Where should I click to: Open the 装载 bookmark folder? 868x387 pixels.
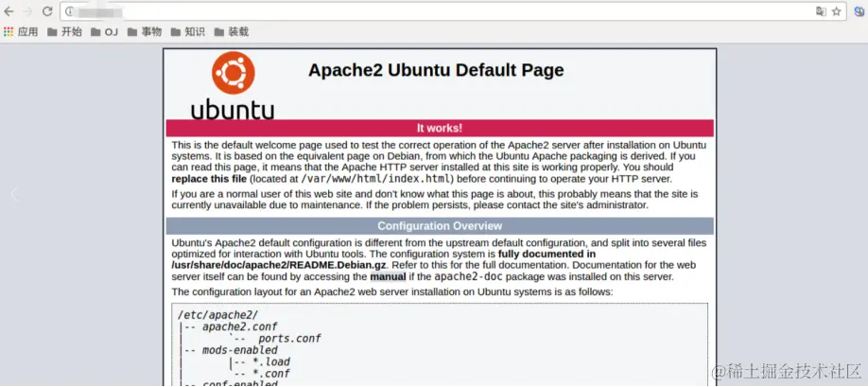(232, 32)
